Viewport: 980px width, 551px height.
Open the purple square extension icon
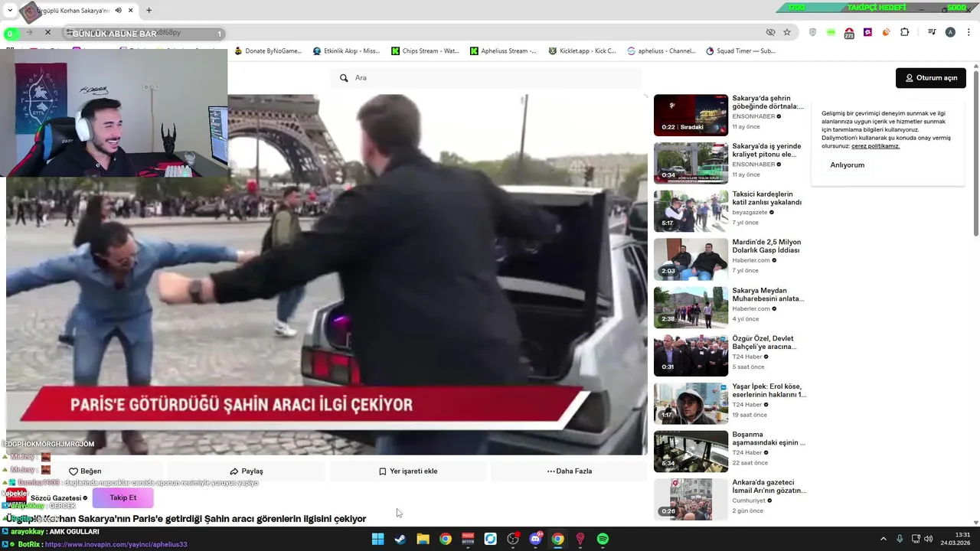[x=867, y=32]
